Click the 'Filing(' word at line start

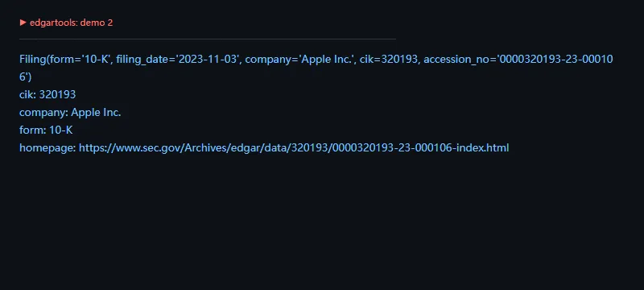(x=35, y=59)
